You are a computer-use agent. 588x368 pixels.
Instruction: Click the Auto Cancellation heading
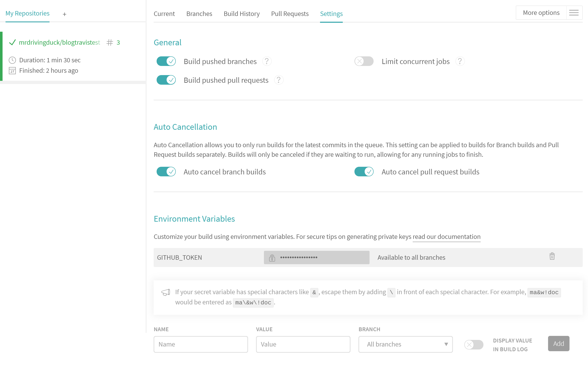[185, 127]
